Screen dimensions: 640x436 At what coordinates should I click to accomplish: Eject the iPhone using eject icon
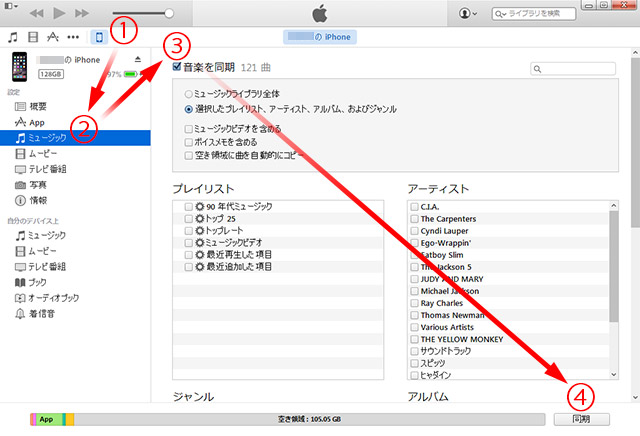137,60
